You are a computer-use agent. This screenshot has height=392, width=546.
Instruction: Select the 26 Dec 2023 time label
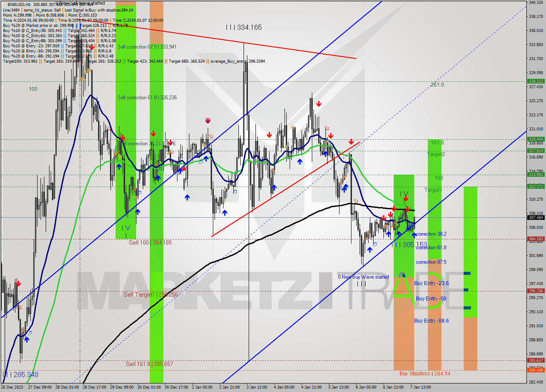point(13,387)
